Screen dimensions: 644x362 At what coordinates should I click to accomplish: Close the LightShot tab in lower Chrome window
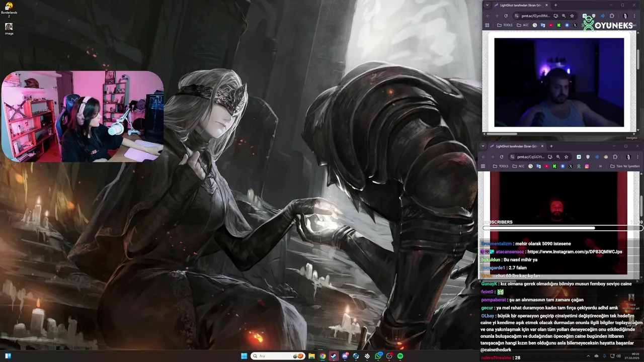click(x=542, y=146)
